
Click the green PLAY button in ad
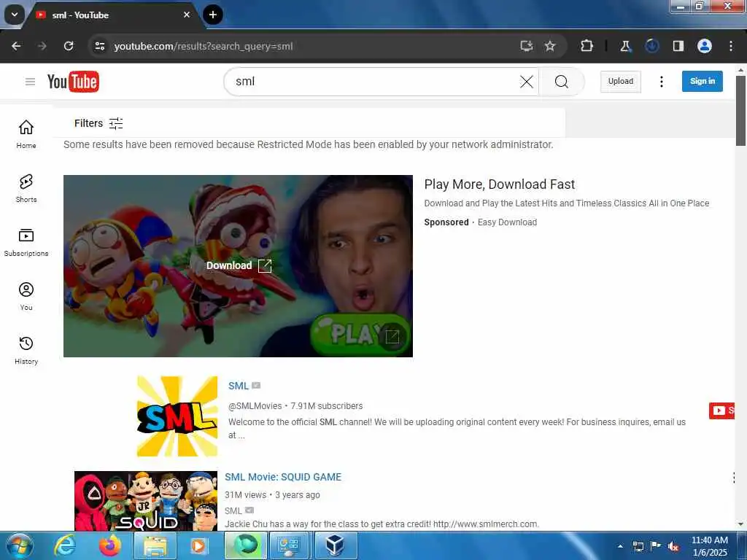point(360,334)
